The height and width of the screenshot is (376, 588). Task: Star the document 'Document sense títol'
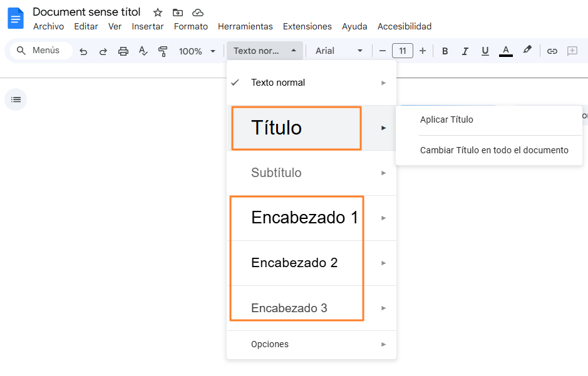(x=157, y=12)
